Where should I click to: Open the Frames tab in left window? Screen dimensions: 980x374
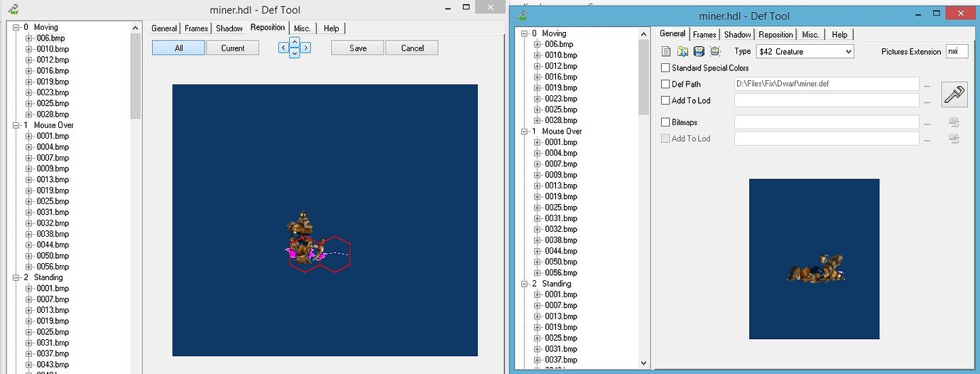click(x=197, y=28)
